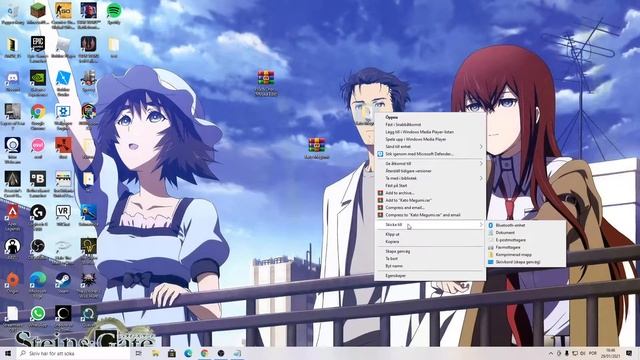Open the Bethesda Launcher shortcut
Image resolution: width=640 pixels, height=360 pixels.
click(38, 184)
